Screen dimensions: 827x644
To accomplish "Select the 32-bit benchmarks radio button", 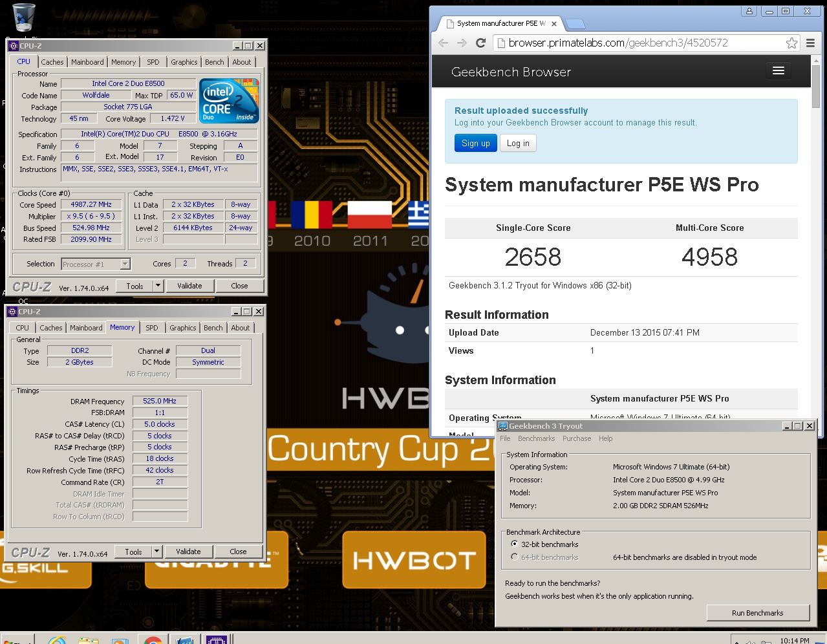I will pos(515,544).
